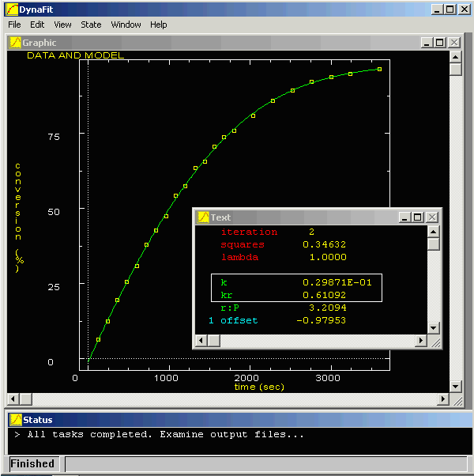Click the 'iteration' label in Text window
Screen dimensions: 474x476
click(249, 232)
